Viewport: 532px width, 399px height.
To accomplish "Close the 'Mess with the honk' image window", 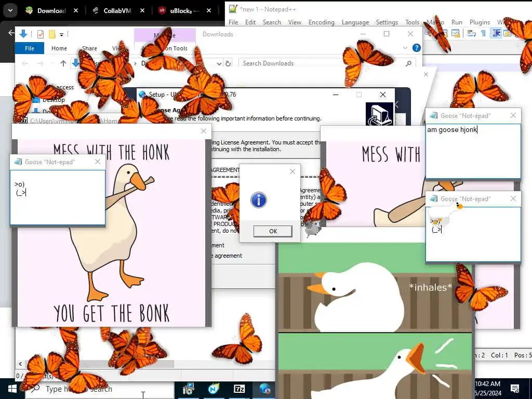I will click(x=204, y=131).
